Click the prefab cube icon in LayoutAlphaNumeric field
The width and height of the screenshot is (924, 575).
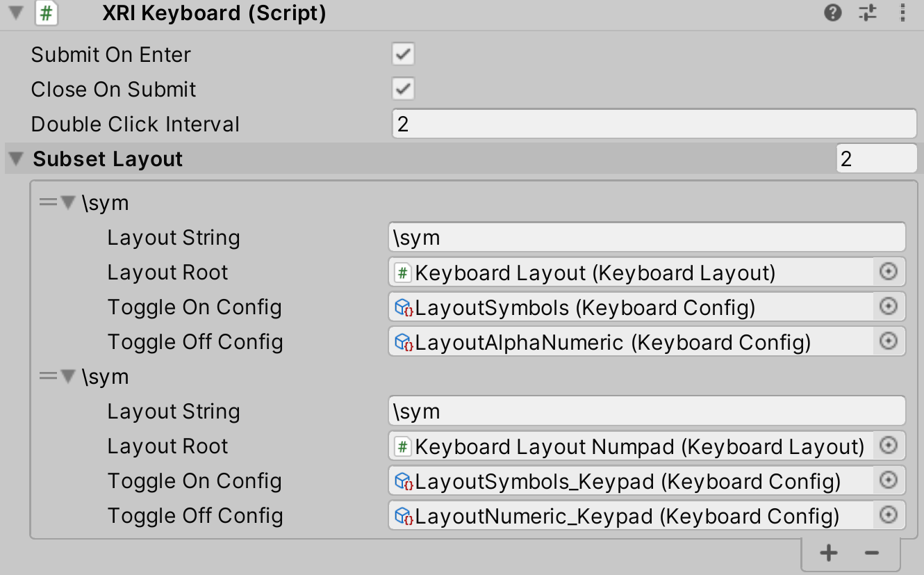[402, 341]
